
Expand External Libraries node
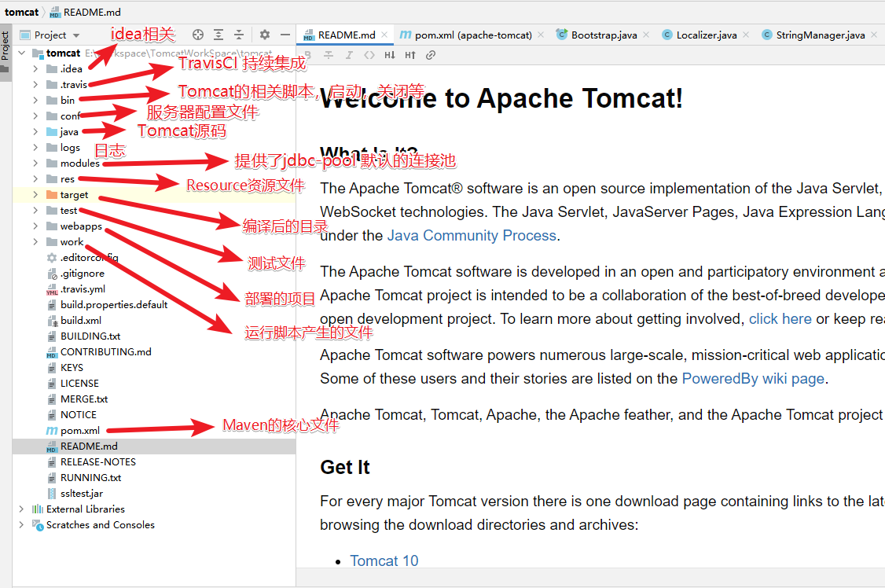[x=22, y=509]
